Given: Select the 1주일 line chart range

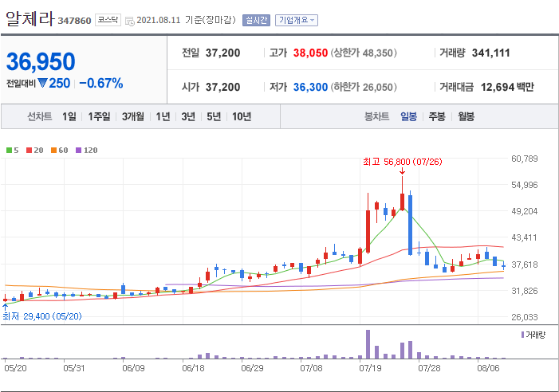Looking at the screenshot, I should 99,116.
